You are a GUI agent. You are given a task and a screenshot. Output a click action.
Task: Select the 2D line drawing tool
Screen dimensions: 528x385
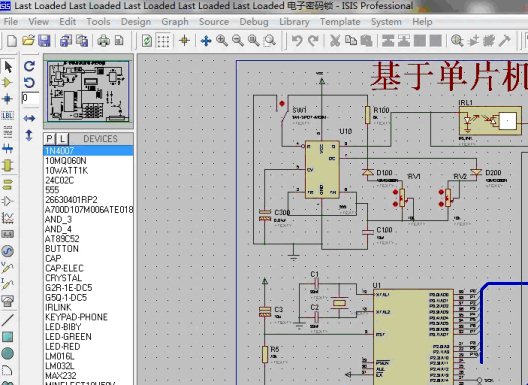coord(7,320)
